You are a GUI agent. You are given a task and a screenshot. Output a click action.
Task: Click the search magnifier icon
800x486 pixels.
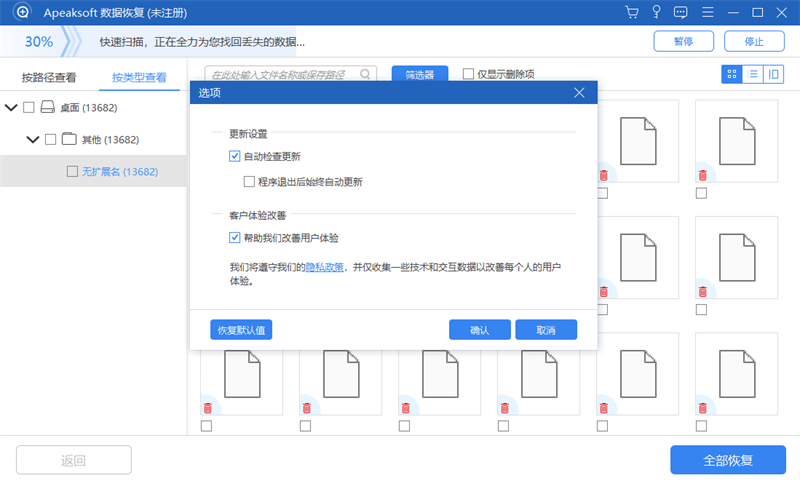[365, 74]
